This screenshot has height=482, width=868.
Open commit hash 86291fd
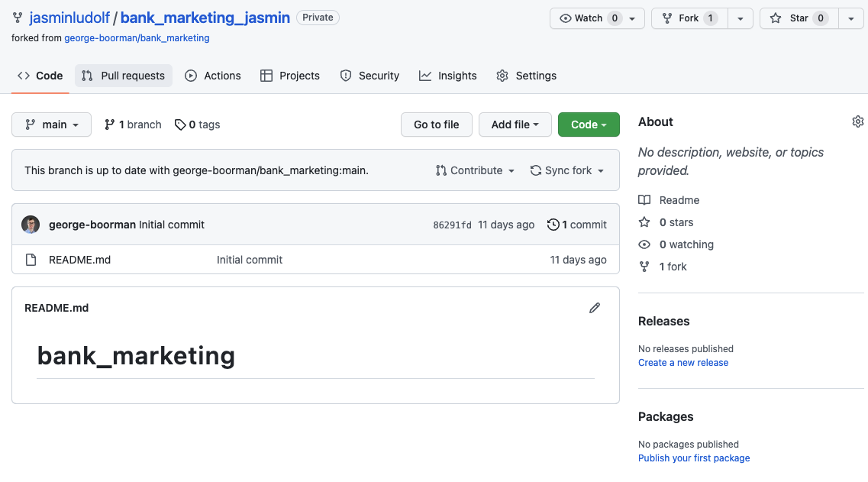click(452, 225)
